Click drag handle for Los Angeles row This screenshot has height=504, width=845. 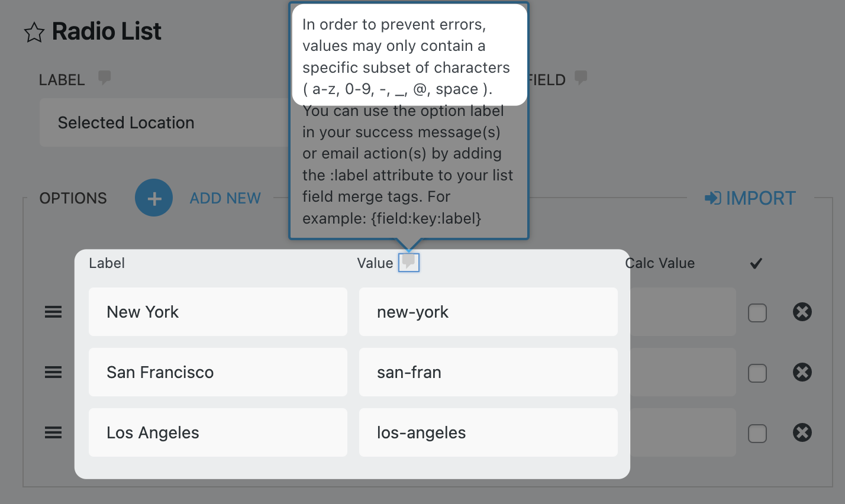[x=53, y=432]
